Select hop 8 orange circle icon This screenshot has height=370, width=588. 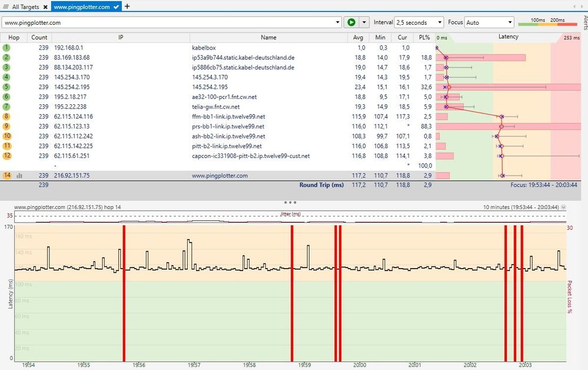point(6,116)
